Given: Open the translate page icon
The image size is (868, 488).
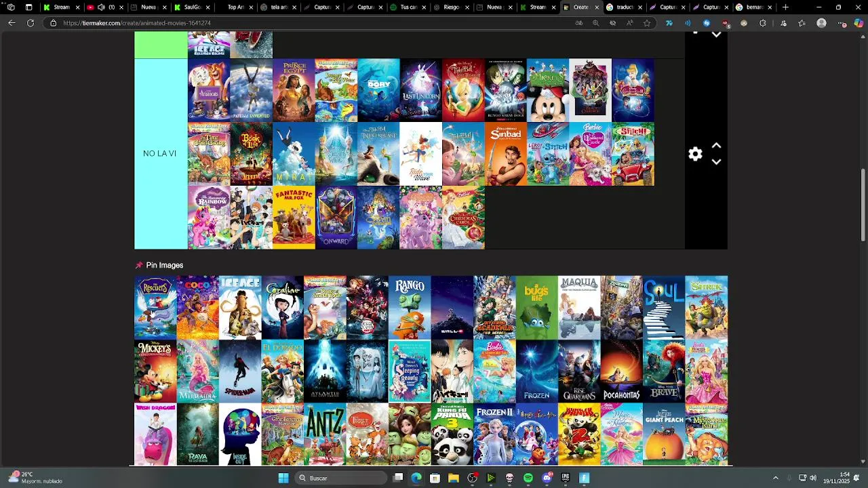Looking at the screenshot, I should (x=578, y=23).
